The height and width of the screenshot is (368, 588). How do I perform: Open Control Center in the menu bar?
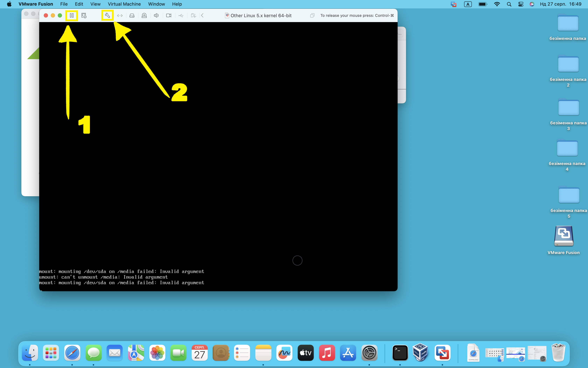521,4
